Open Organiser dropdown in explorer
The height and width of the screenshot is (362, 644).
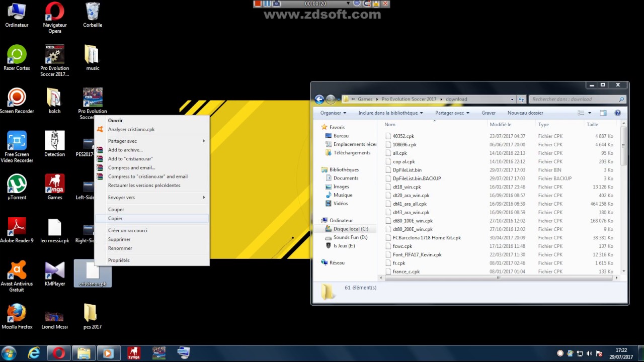[x=333, y=113]
